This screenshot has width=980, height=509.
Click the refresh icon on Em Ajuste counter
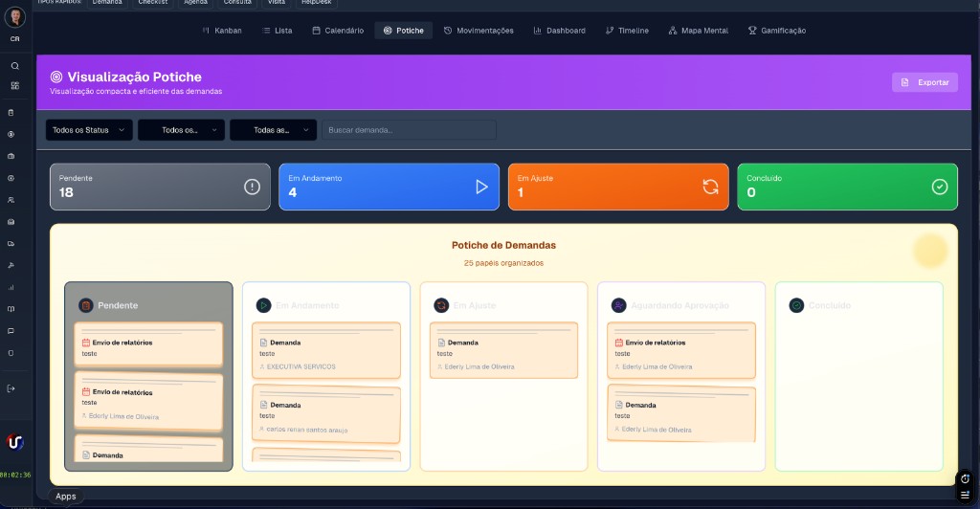(711, 187)
